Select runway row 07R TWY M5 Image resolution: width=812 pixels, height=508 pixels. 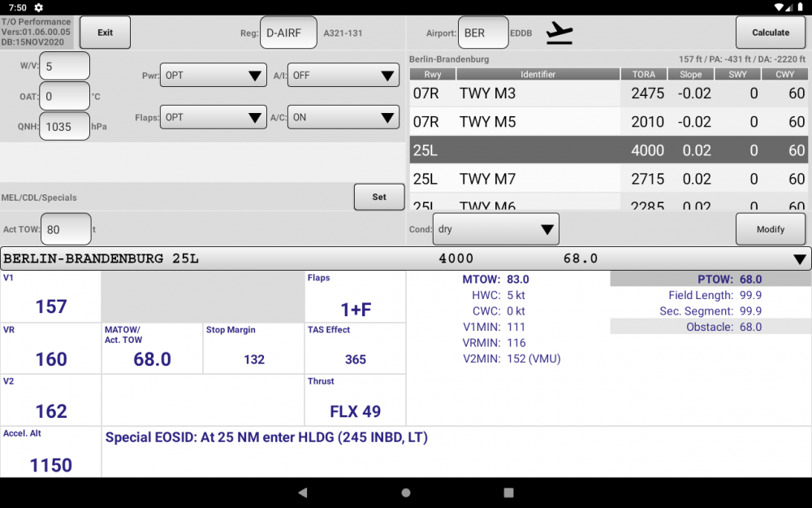pyautogui.click(x=609, y=122)
